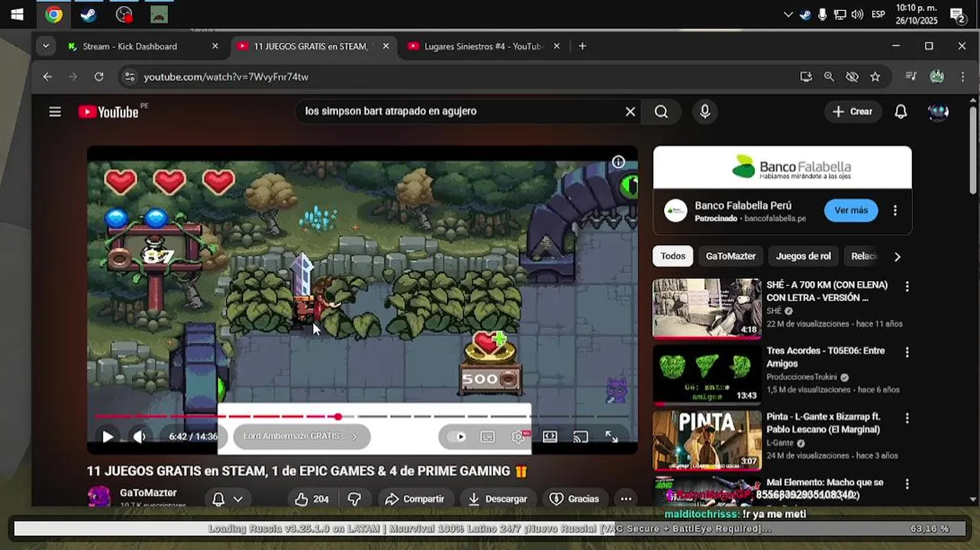Show more filter chips with arrow
Viewport: 980px width, 550px height.
pos(897,257)
